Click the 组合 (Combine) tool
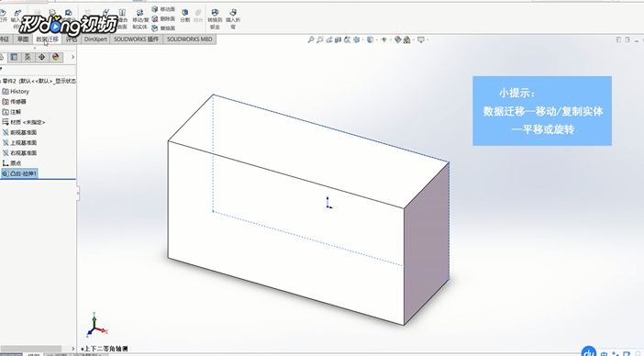The image size is (644, 356). click(198, 16)
